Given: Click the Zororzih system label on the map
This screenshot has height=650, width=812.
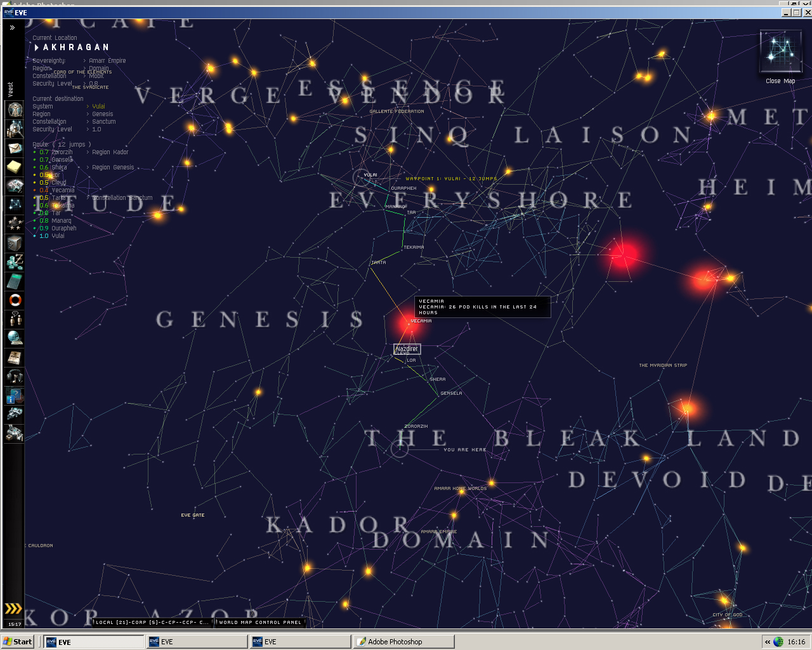Looking at the screenshot, I should [x=416, y=427].
